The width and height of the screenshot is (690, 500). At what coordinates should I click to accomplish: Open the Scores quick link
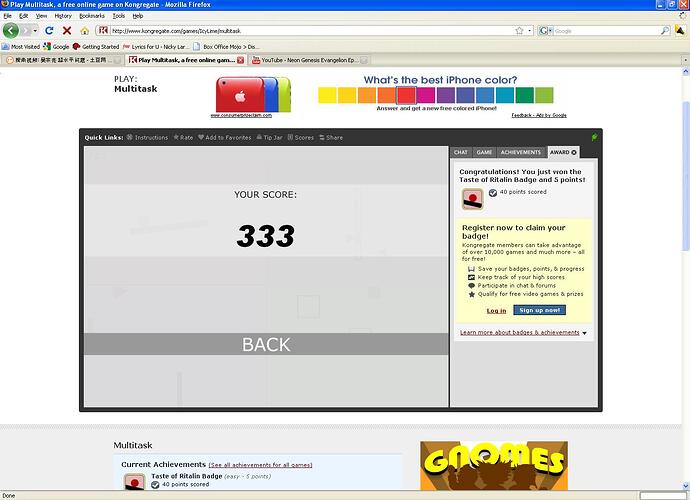[x=301, y=137]
